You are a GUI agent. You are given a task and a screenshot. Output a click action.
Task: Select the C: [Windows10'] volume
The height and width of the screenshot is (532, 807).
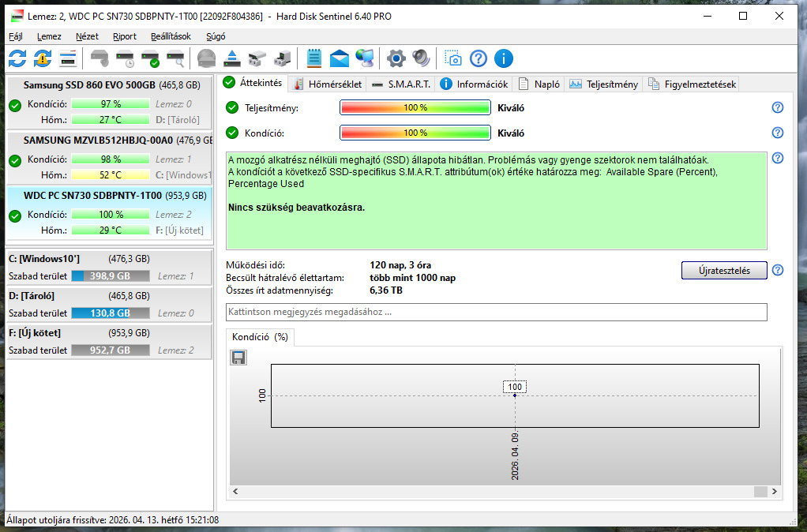pos(109,268)
